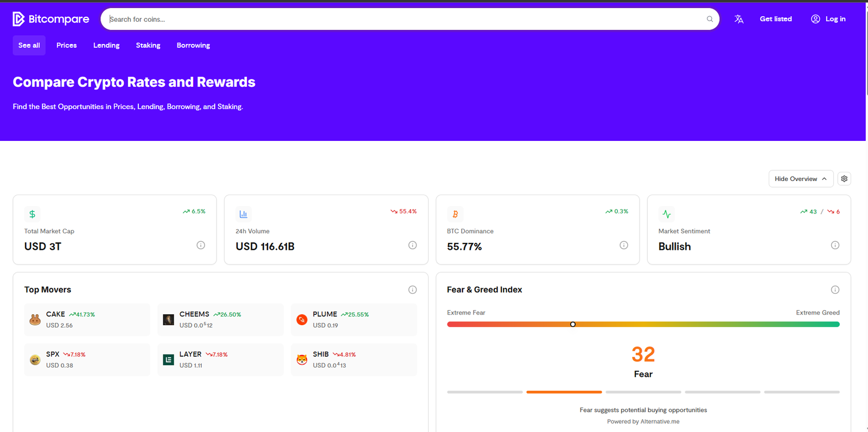This screenshot has width=868, height=432.
Task: Click the USD 116.61B value
Action: click(265, 247)
